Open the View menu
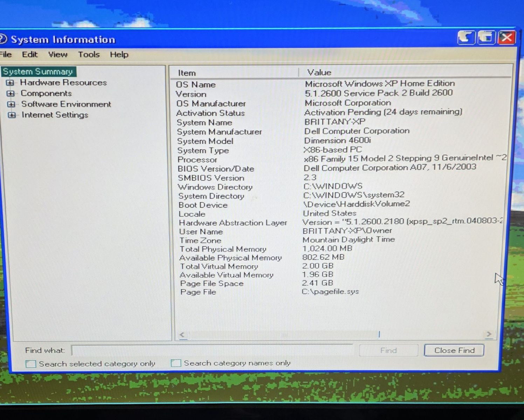The width and height of the screenshot is (524, 420). click(58, 55)
